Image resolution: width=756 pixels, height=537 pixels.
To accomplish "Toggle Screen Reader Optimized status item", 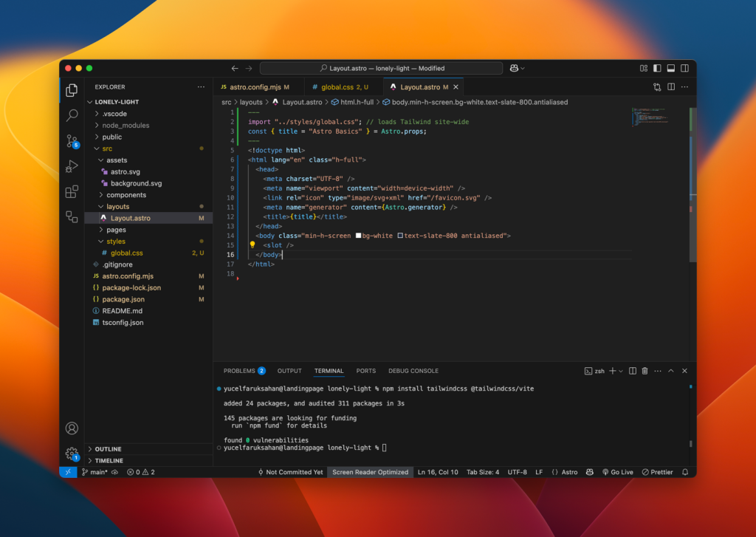I will click(x=370, y=472).
